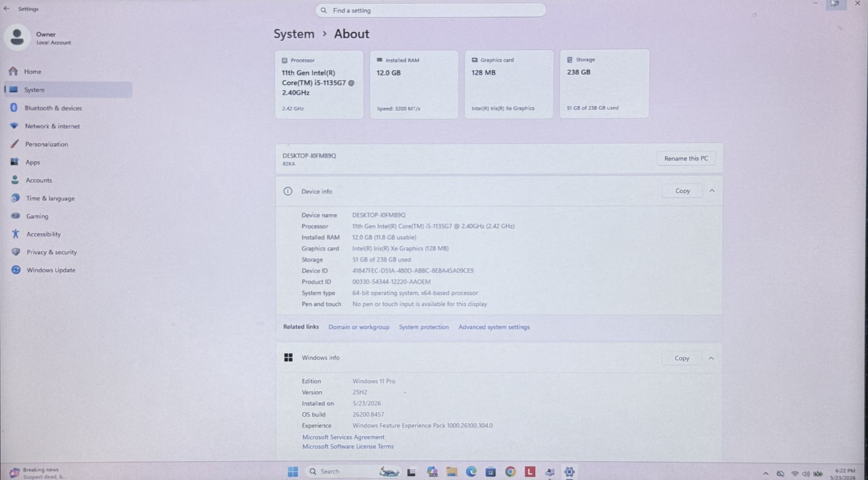Viewport: 868px width, 480px height.
Task: Select the Product ID value text
Action: (391, 282)
